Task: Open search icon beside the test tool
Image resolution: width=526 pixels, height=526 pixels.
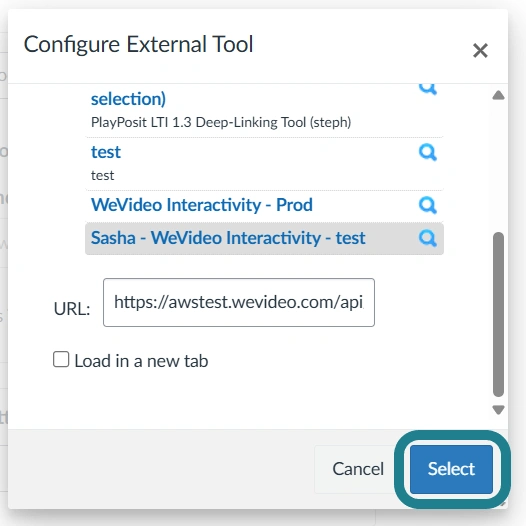Action: click(428, 152)
